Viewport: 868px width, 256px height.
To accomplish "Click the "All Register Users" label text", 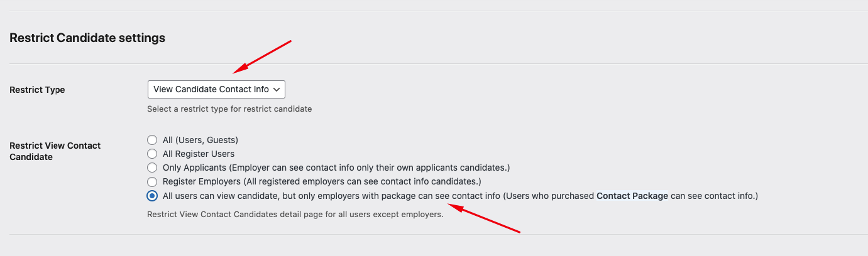I will (199, 154).
